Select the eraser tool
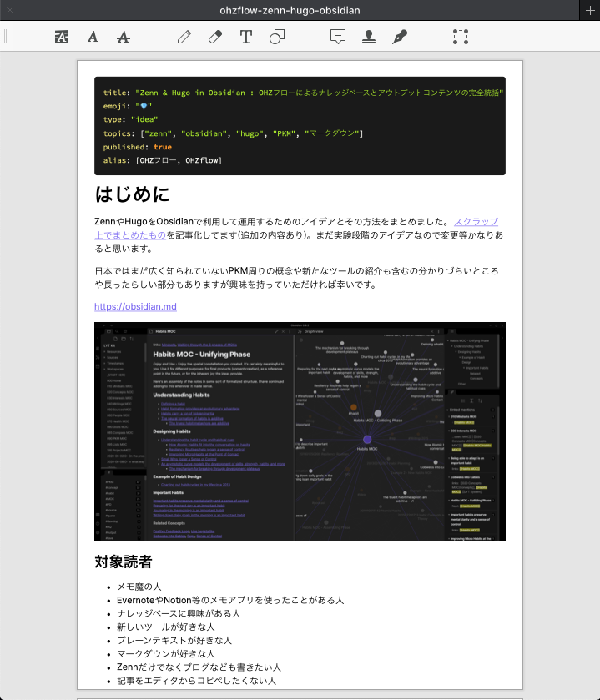 coord(215,37)
